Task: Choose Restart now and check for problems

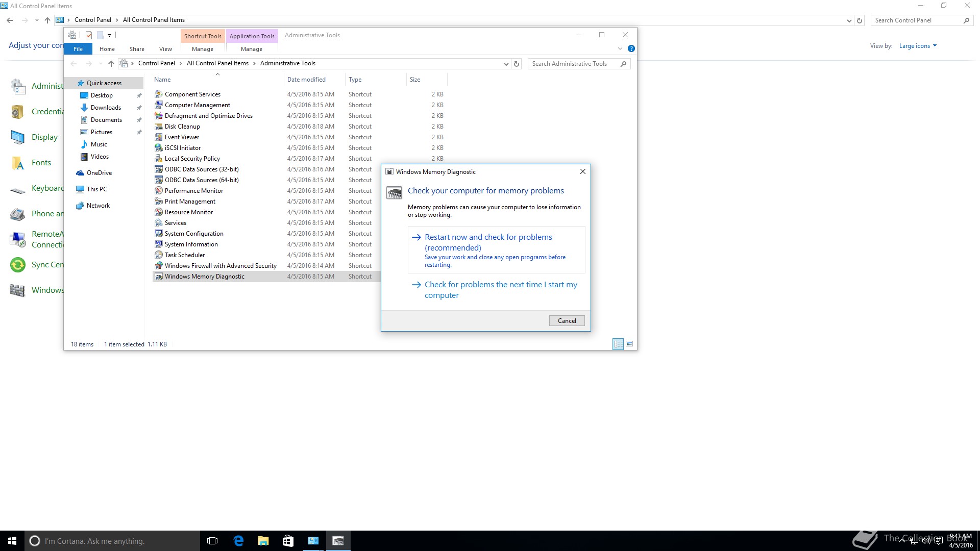Action: pyautogui.click(x=496, y=250)
